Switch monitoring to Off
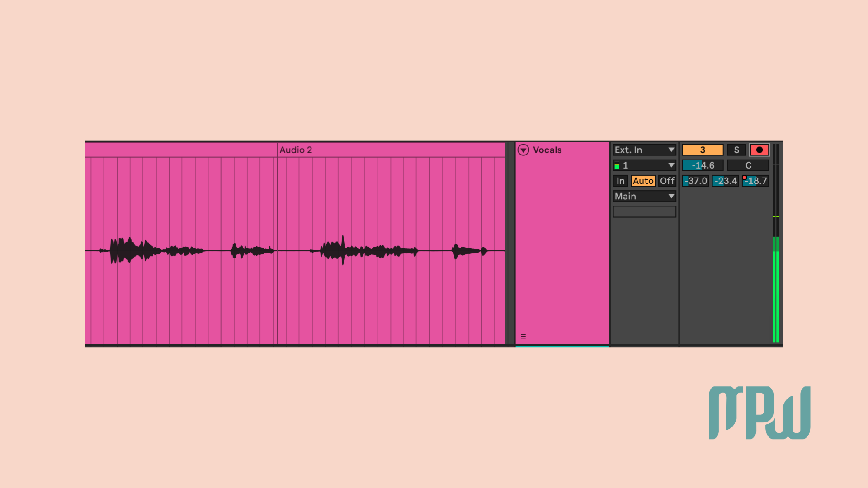The width and height of the screenshot is (868, 488). coord(667,181)
